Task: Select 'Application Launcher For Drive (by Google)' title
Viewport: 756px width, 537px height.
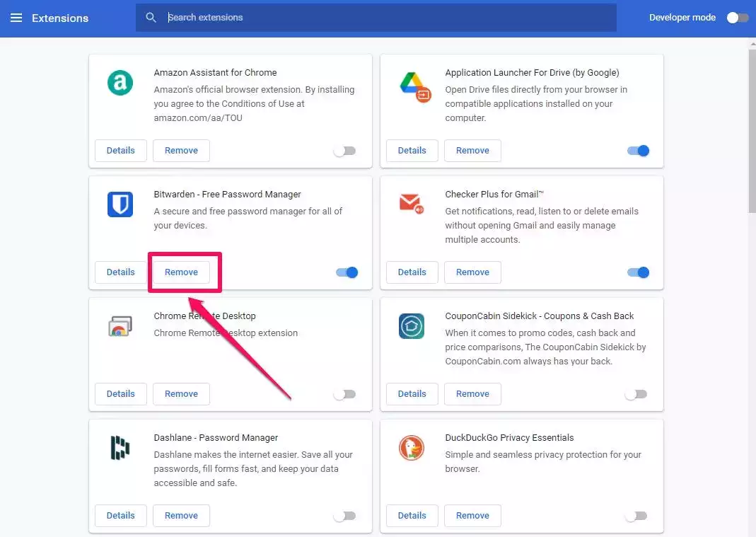Action: 532,73
